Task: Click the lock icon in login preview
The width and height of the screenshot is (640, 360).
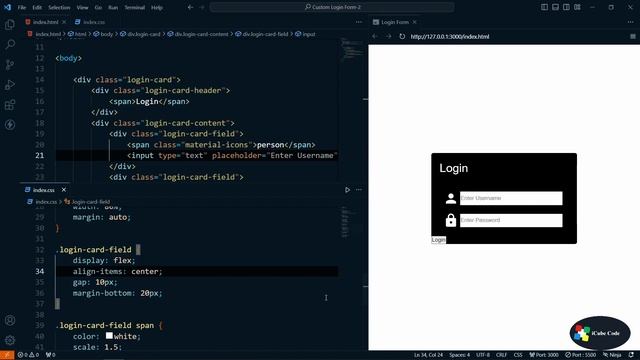Action: point(451,220)
